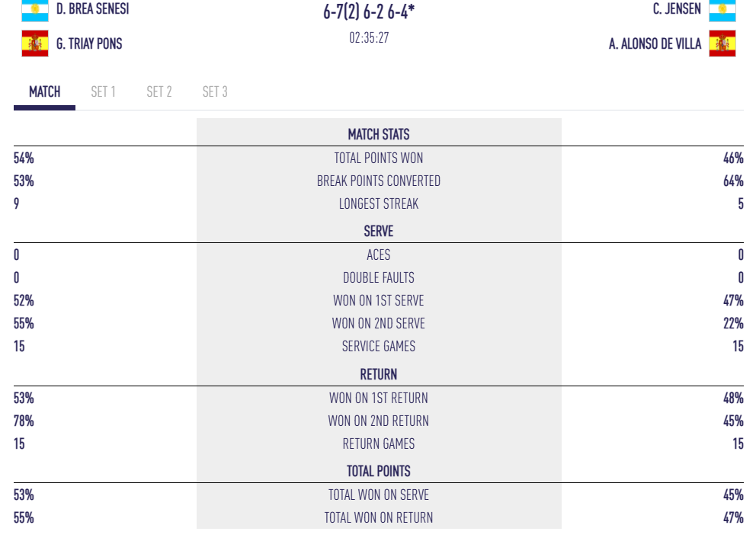The image size is (756, 541).
Task: Click the Argentina flag beside D. Brea Senesi
Action: pos(34,10)
